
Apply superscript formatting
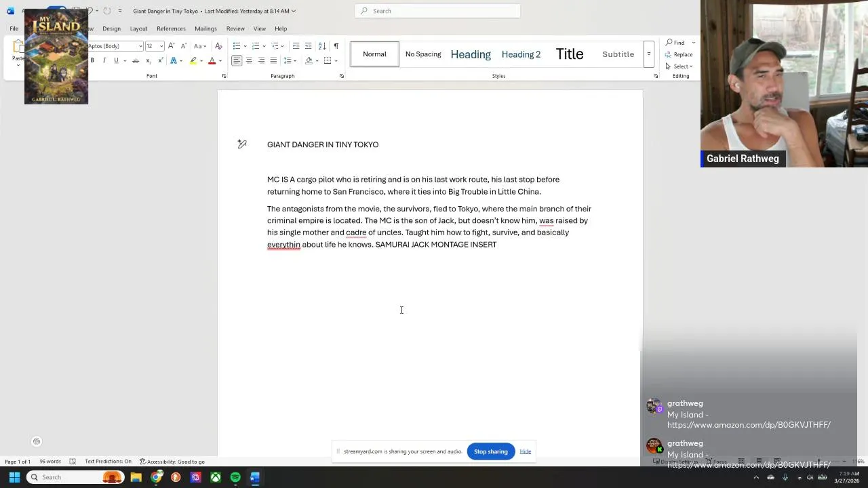pyautogui.click(x=161, y=61)
